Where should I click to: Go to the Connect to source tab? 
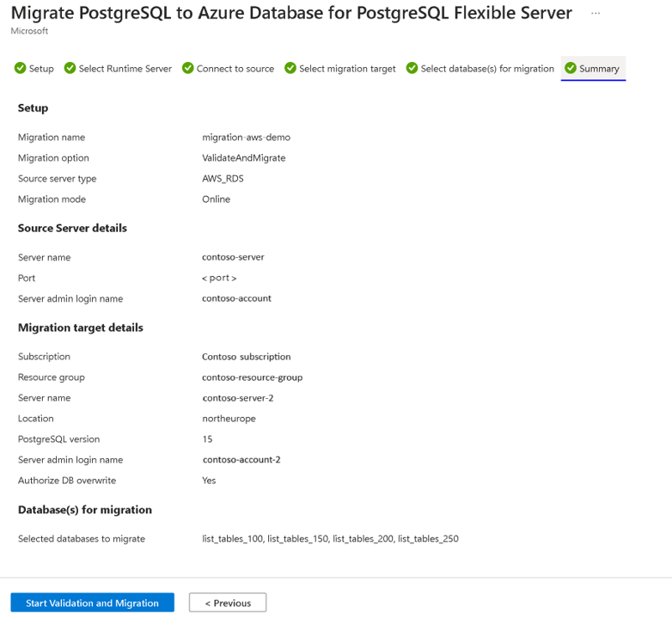(x=228, y=69)
